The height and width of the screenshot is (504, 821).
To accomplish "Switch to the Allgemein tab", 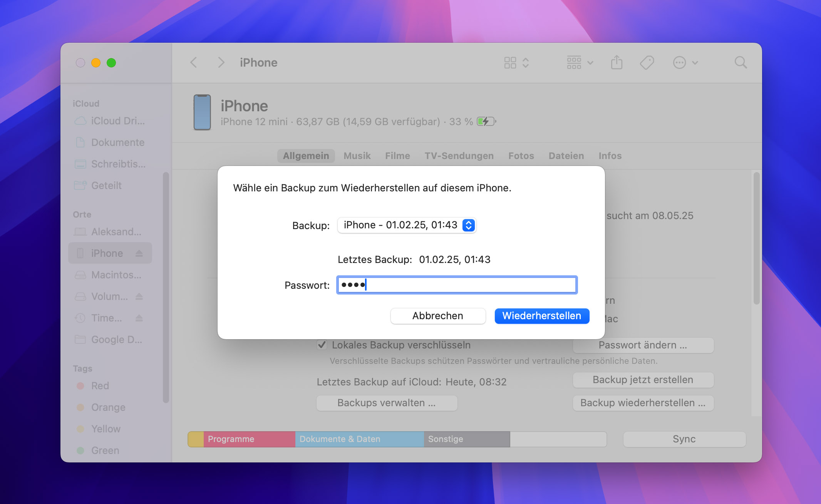I will (x=306, y=156).
